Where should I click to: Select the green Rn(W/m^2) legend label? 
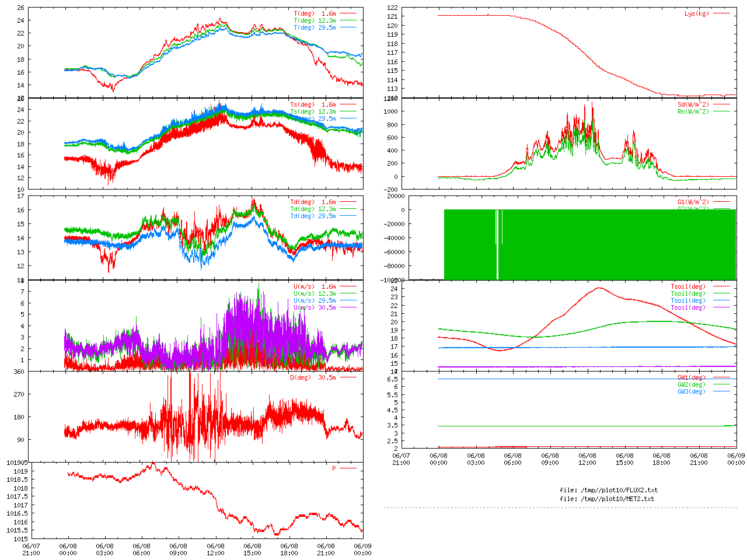pyautogui.click(x=693, y=111)
